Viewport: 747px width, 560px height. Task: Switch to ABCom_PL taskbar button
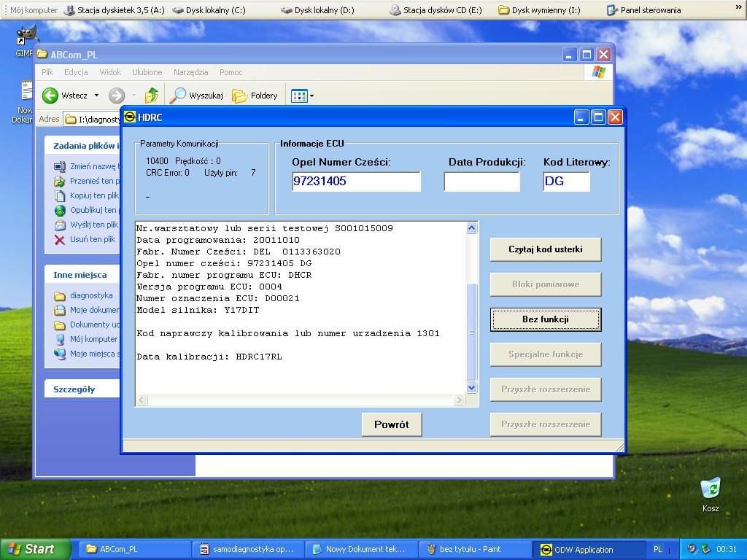pos(134,549)
